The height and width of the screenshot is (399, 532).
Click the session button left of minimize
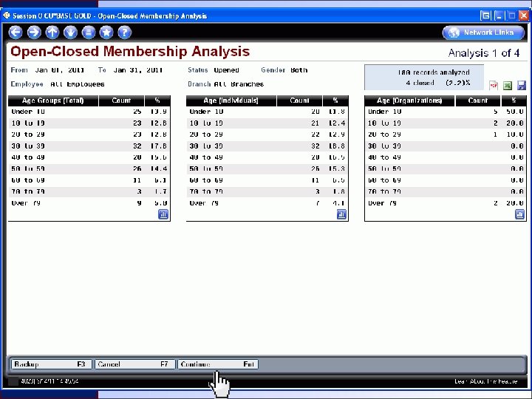(x=486, y=16)
